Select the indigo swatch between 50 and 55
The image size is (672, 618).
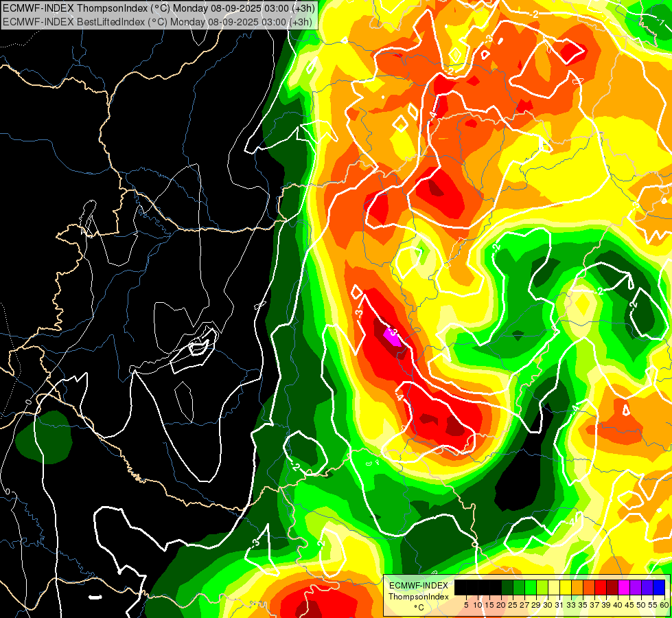[647, 588]
